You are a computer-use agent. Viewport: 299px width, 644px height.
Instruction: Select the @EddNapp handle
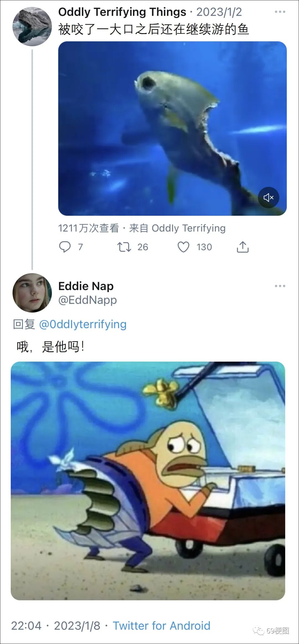(x=87, y=300)
